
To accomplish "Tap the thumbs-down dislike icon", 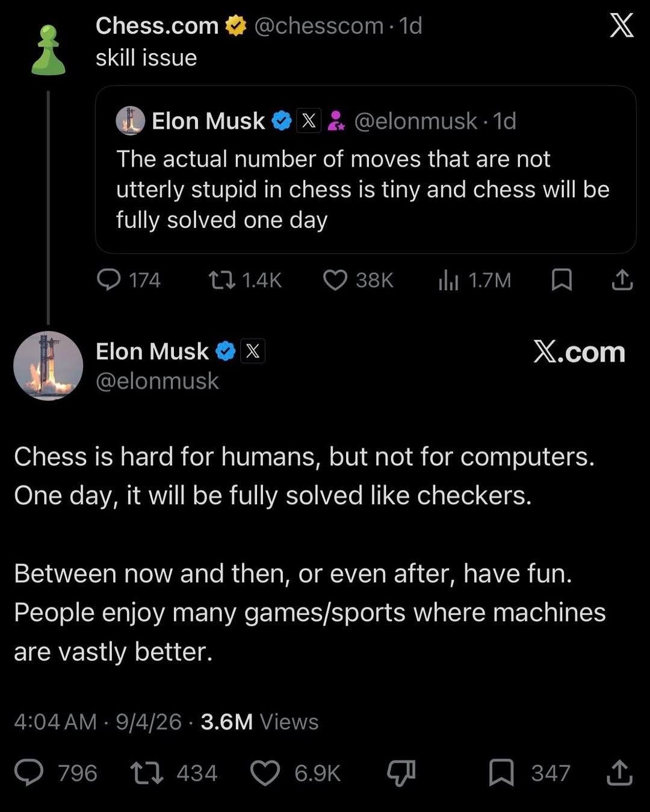I will pos(401,774).
